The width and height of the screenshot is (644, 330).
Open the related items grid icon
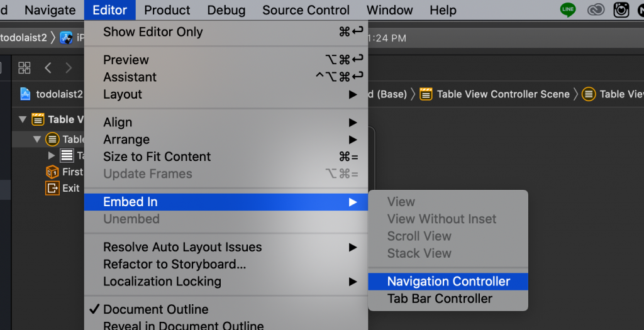25,68
